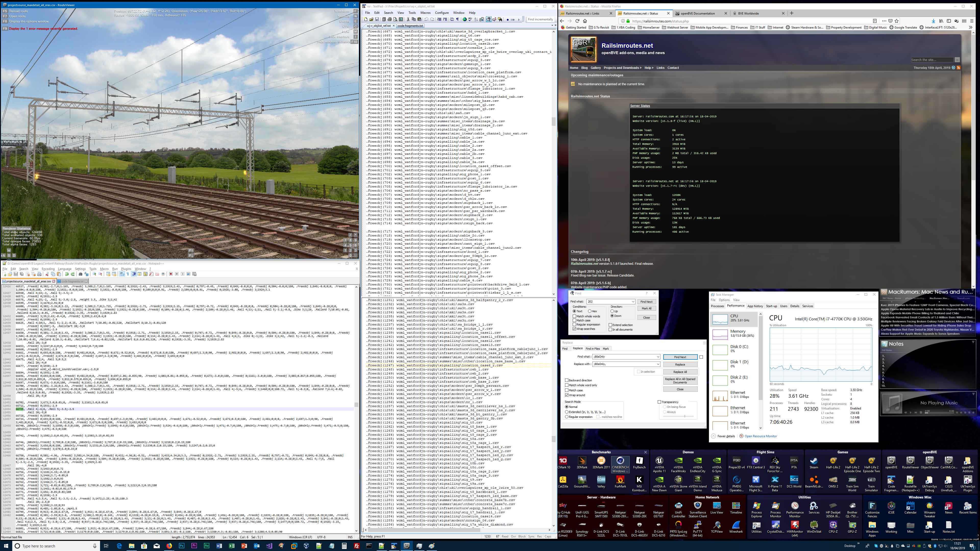Launch CPU-Z from Utilities fence
980x551 pixels.
click(x=833, y=525)
